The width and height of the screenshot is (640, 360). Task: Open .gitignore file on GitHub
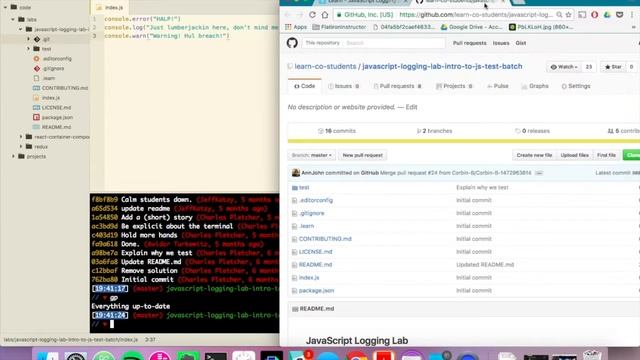click(x=311, y=213)
